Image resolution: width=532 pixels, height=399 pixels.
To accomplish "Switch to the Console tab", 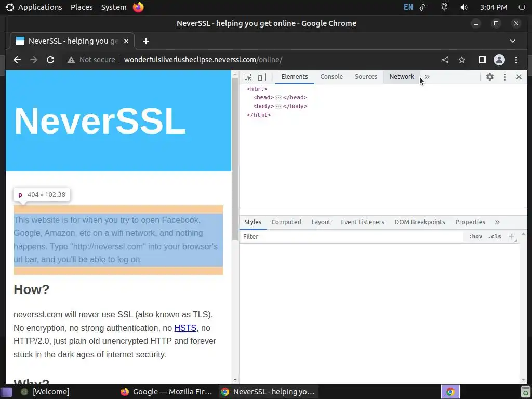I will 331,77.
